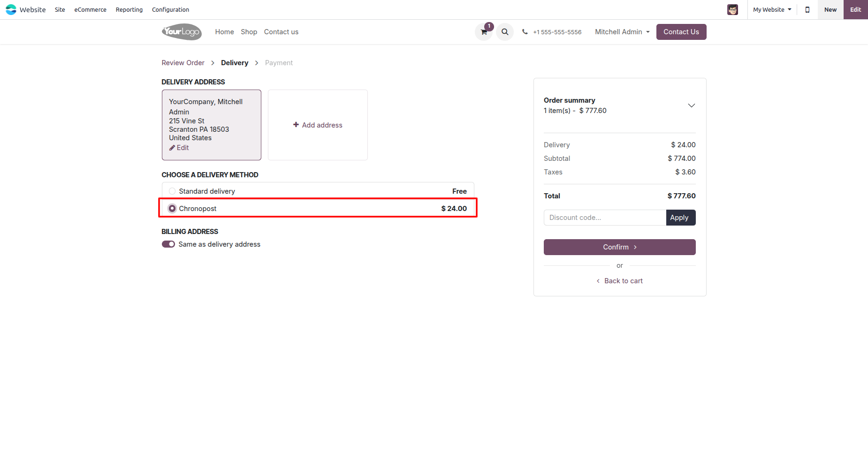Click the Discount code input field
Viewport: 868px width, 453px height.
tap(605, 218)
